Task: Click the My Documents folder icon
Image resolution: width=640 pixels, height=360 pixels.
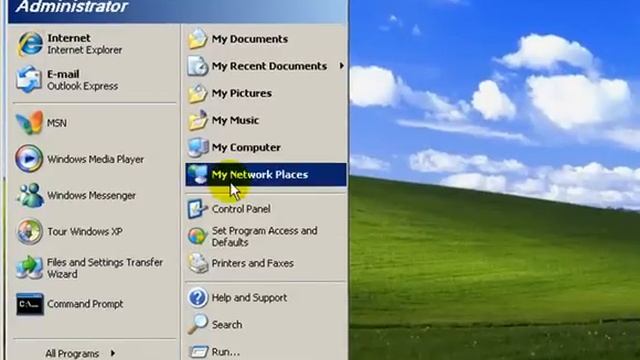Action: coord(198,39)
